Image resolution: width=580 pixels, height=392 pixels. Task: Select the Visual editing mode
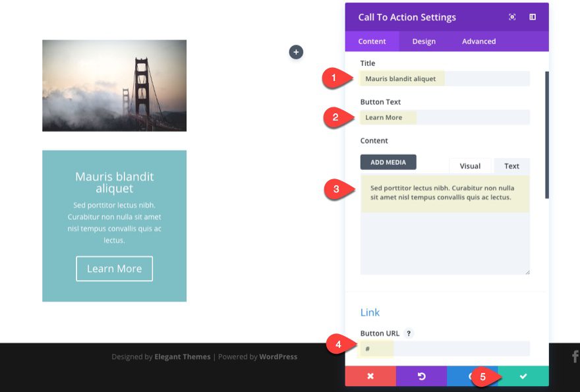tap(470, 165)
